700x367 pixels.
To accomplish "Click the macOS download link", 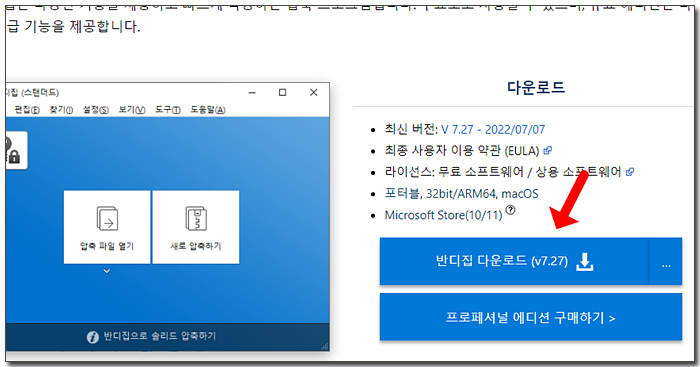I will tap(520, 194).
